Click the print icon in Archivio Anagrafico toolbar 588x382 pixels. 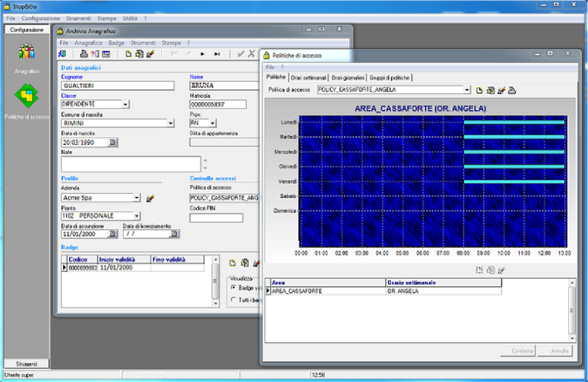click(x=83, y=54)
